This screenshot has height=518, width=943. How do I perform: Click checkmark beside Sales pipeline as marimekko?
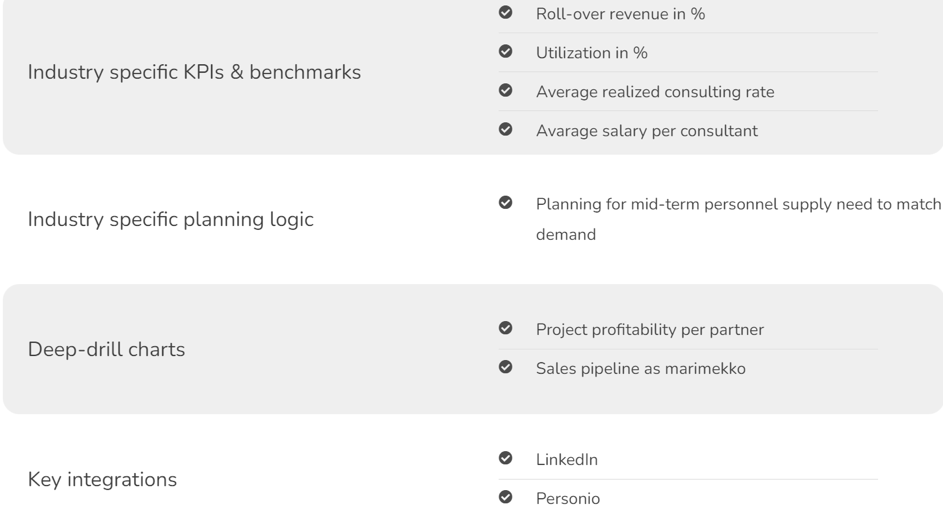[505, 367]
